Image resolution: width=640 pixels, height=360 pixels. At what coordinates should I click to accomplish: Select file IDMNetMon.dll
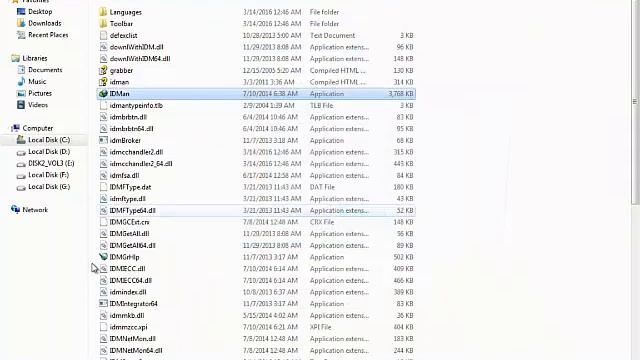tap(133, 339)
